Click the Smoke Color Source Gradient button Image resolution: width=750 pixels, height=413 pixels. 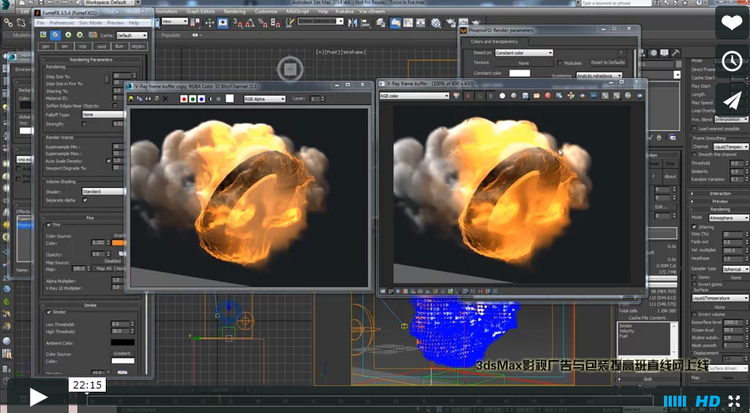click(x=122, y=354)
